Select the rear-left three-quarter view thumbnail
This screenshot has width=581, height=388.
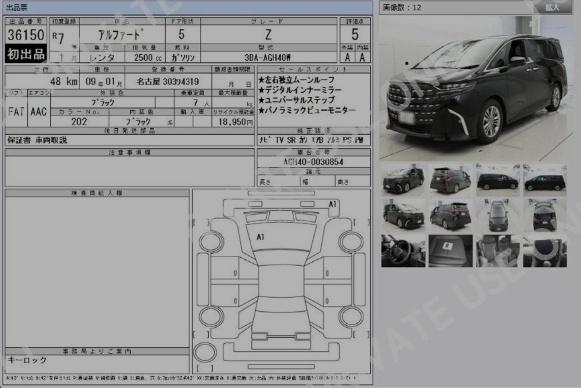tap(451, 180)
